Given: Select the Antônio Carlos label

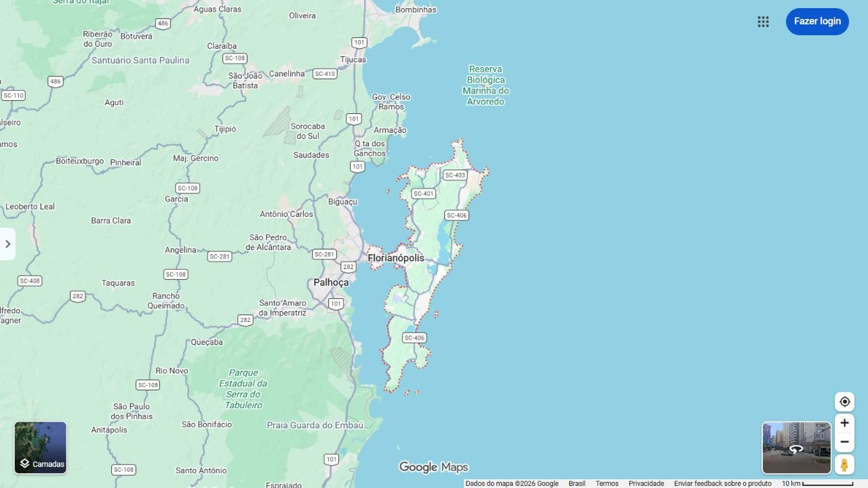Looking at the screenshot, I should [286, 214].
